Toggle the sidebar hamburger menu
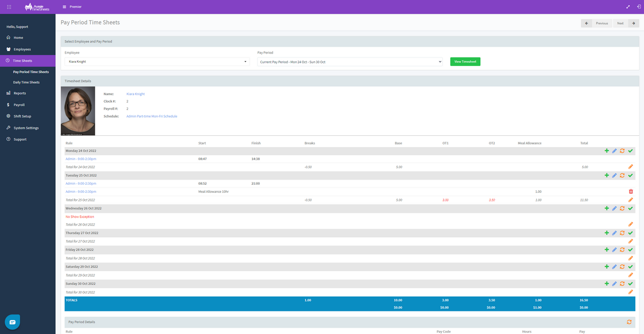The width and height of the screenshot is (644, 334). click(64, 7)
